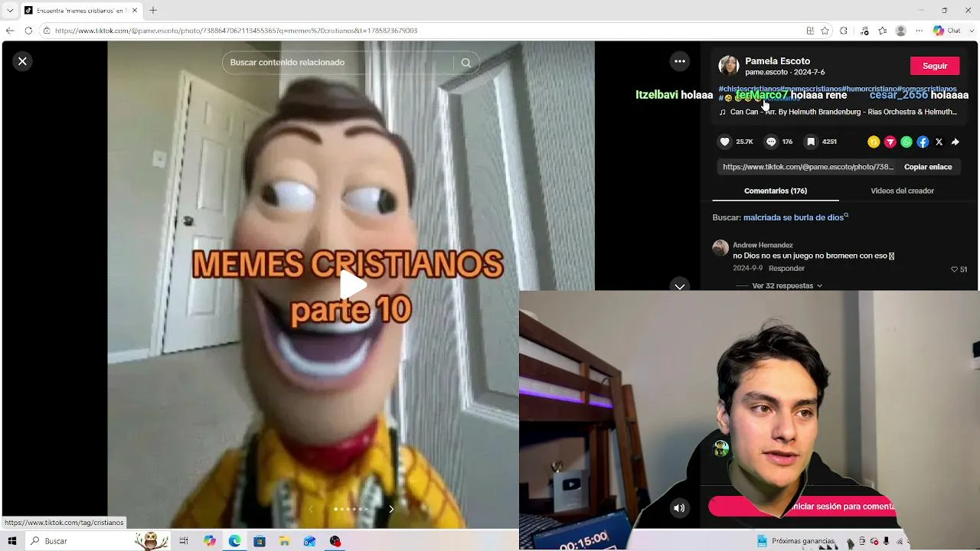The image size is (980, 551).
Task: Open a new browser tab
Action: (x=152, y=11)
